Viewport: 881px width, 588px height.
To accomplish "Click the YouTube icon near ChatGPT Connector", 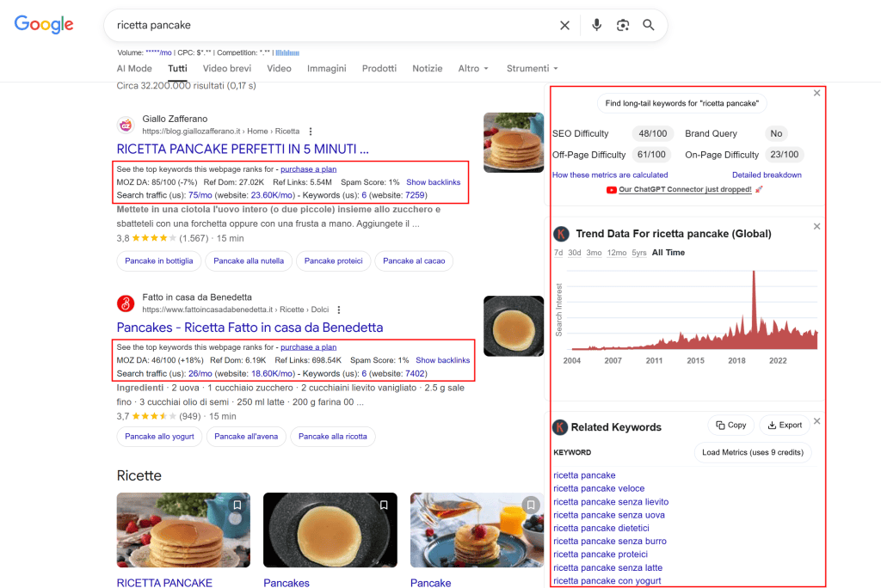I will click(x=612, y=190).
